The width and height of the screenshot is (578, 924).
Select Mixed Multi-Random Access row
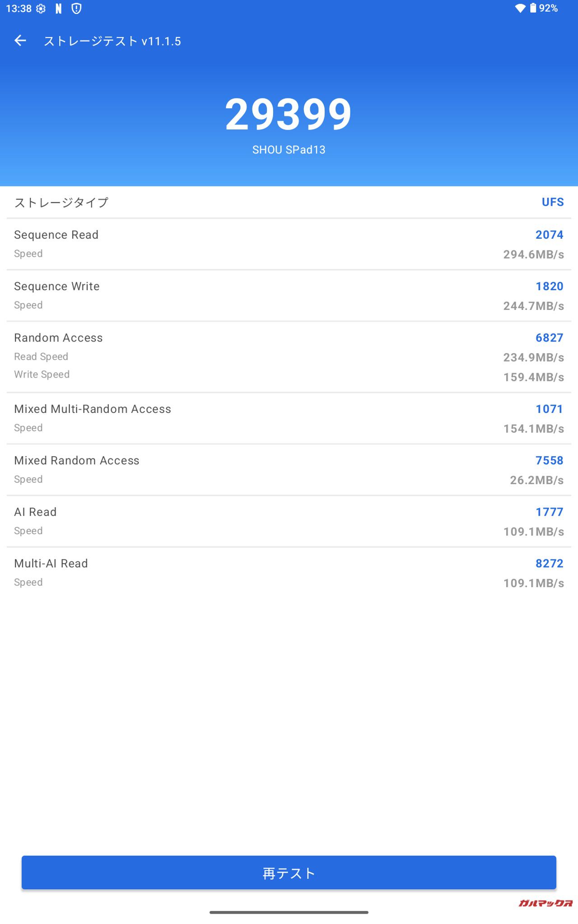[289, 418]
